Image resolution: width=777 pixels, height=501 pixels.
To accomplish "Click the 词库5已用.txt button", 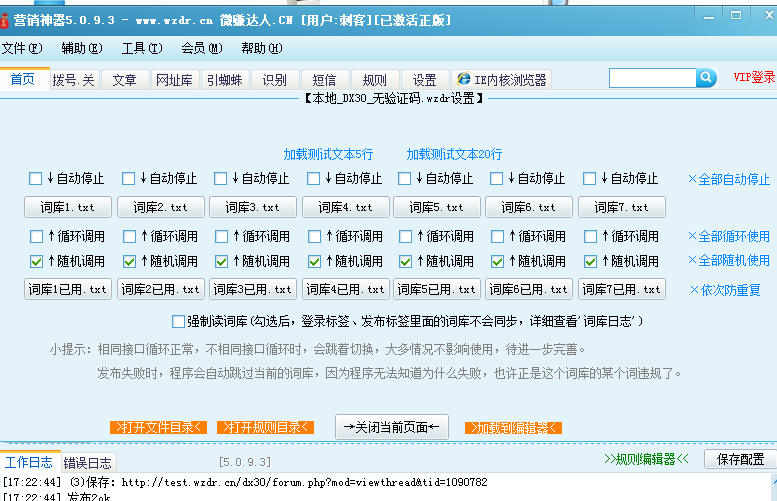I will [x=437, y=289].
